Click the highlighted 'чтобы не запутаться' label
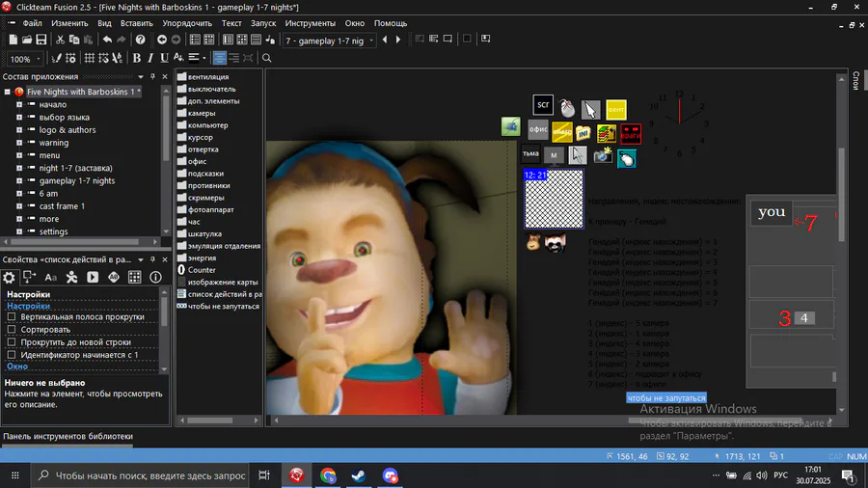This screenshot has width=868, height=488. pyautogui.click(x=666, y=397)
